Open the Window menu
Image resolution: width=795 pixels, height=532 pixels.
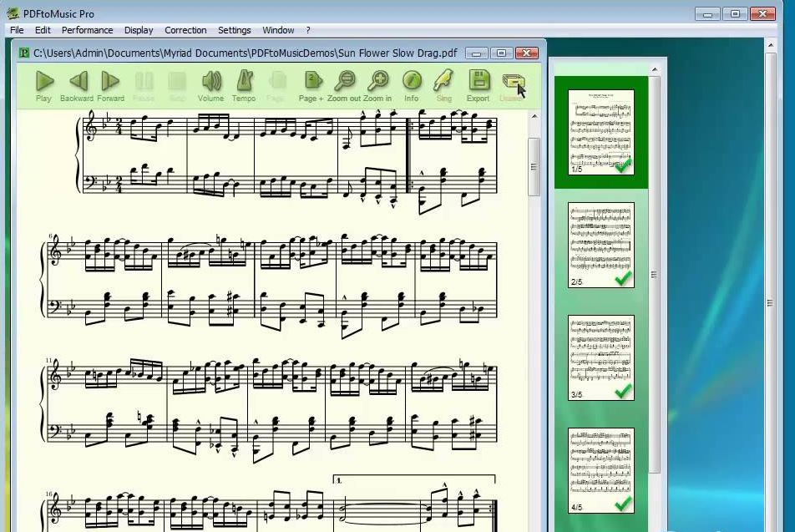(278, 30)
